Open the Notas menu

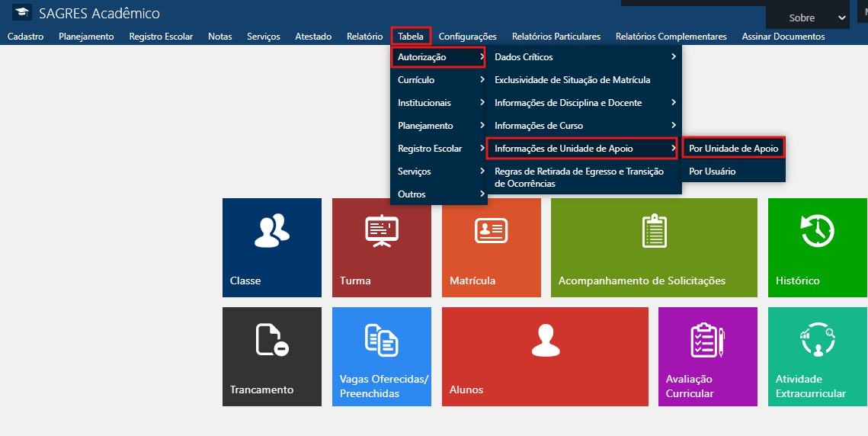219,37
